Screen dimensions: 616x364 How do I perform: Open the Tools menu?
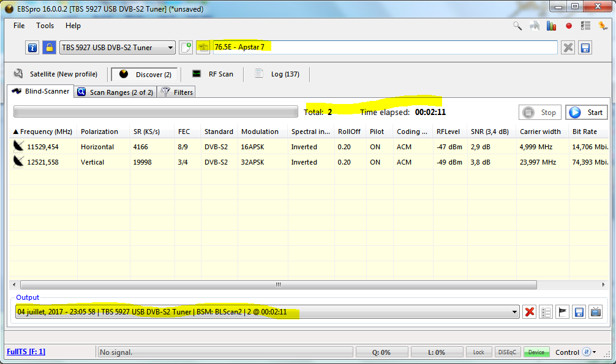45,26
